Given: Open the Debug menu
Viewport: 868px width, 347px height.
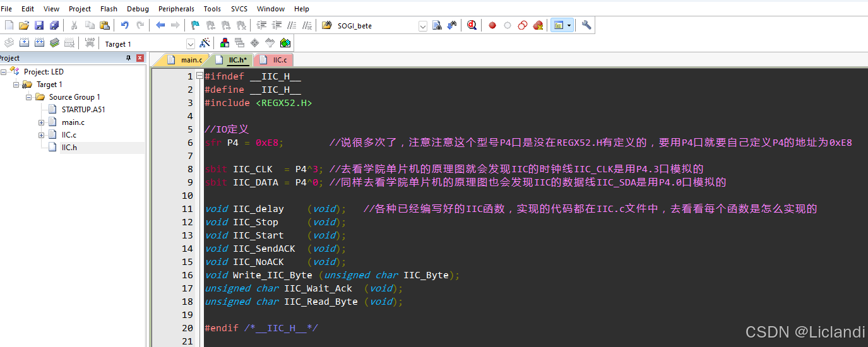Looking at the screenshot, I should tap(138, 9).
